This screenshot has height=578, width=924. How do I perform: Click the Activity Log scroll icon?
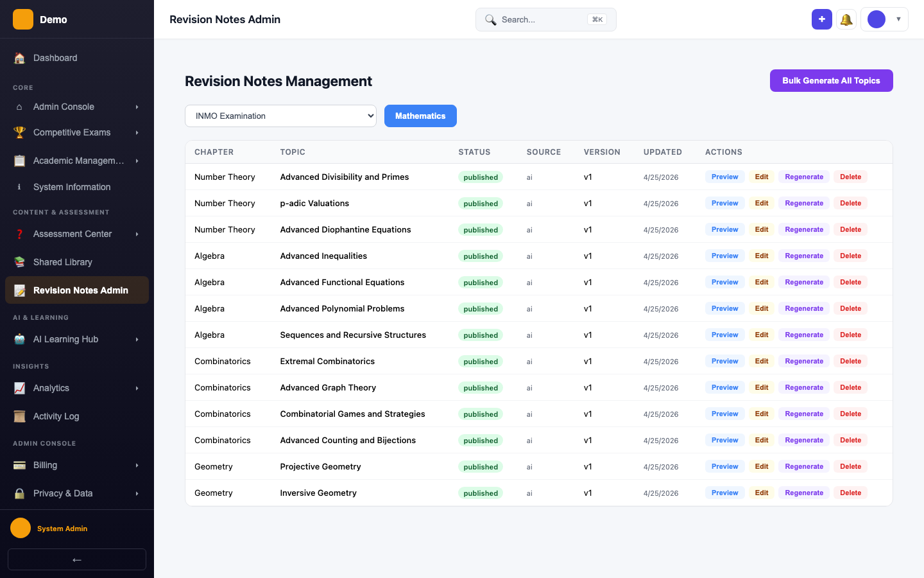[20, 416]
